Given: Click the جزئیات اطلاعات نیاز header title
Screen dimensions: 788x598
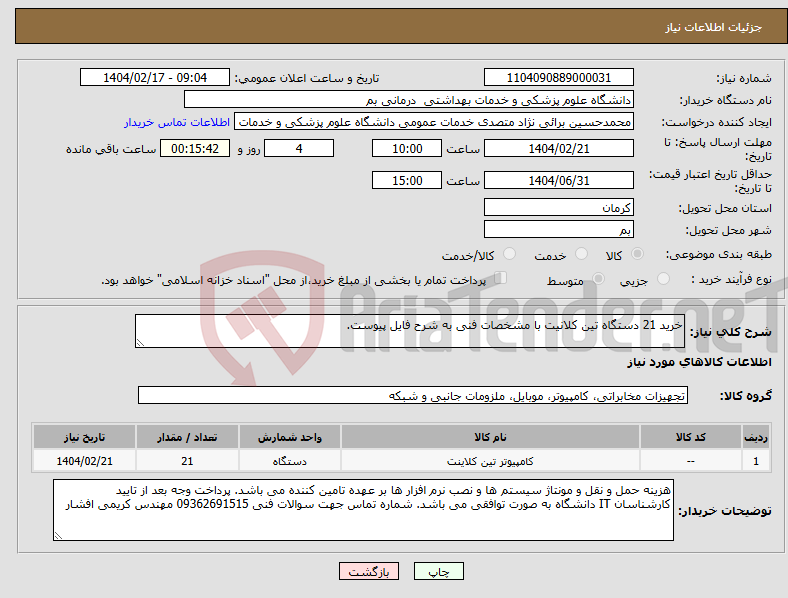Looking at the screenshot, I should coord(714,27).
